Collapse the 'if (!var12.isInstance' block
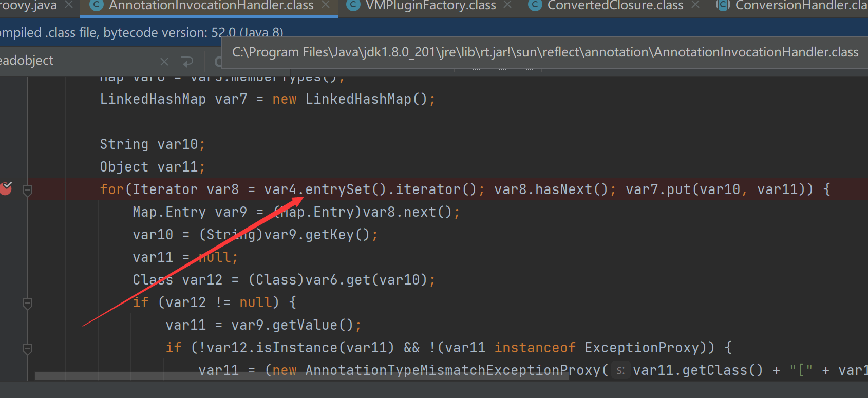Screen dimensions: 868x398 (x=28, y=349)
